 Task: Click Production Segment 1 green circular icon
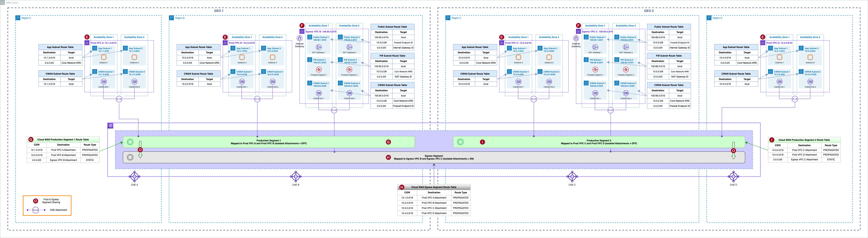[x=130, y=142]
